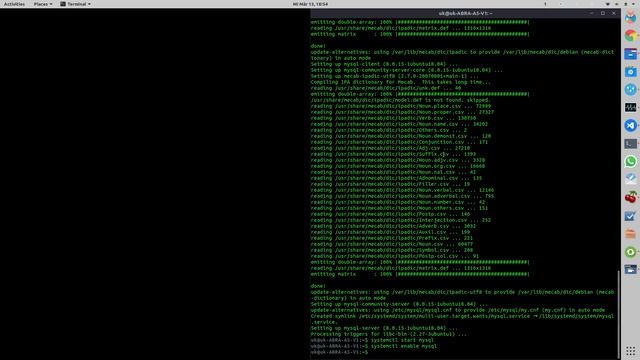Click the terminal window title bar
This screenshot has width=640, height=360.
465,13
